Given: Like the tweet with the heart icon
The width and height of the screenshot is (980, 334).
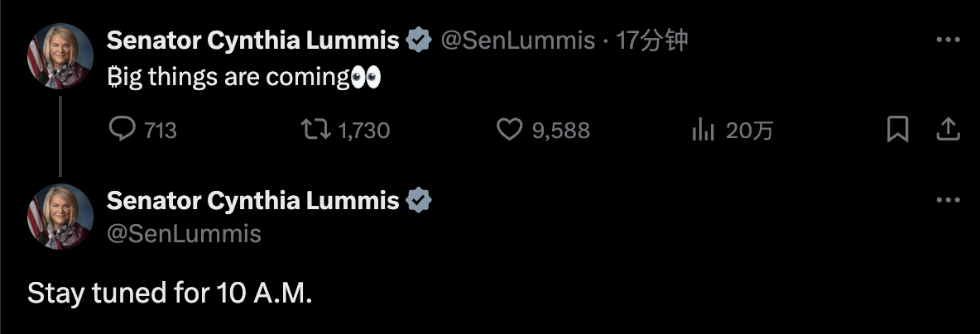Looking at the screenshot, I should [x=509, y=129].
